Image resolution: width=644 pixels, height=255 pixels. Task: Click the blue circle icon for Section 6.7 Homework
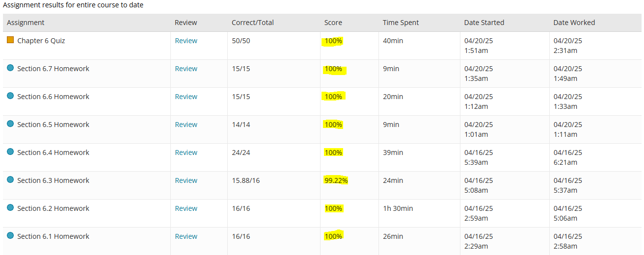(10, 68)
